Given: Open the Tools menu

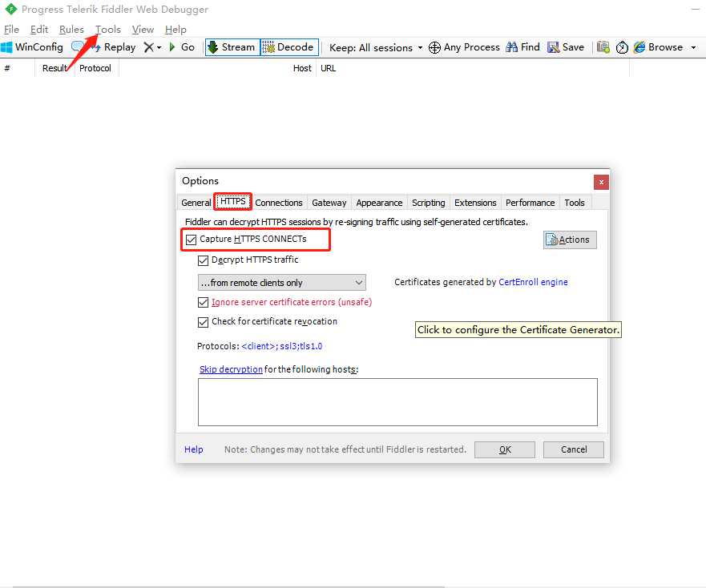Looking at the screenshot, I should [108, 30].
